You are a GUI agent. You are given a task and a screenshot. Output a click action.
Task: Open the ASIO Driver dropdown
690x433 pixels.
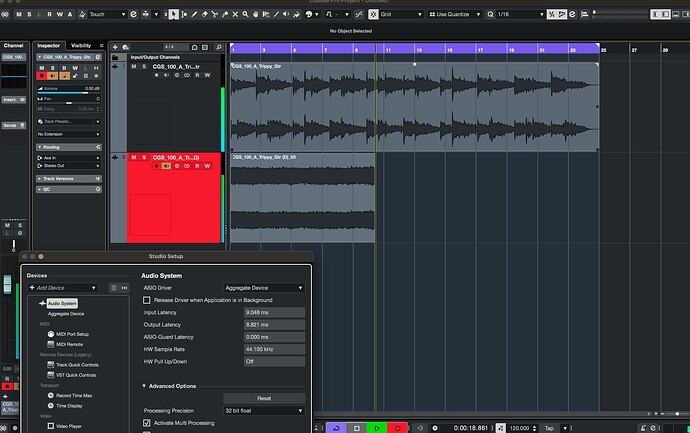point(264,287)
